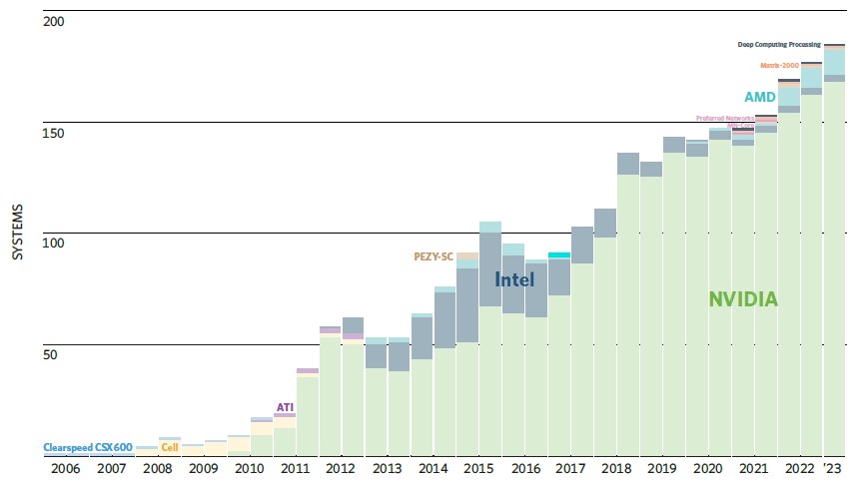868x490 pixels.
Task: Select the PEZY-SC label
Action: (x=434, y=256)
